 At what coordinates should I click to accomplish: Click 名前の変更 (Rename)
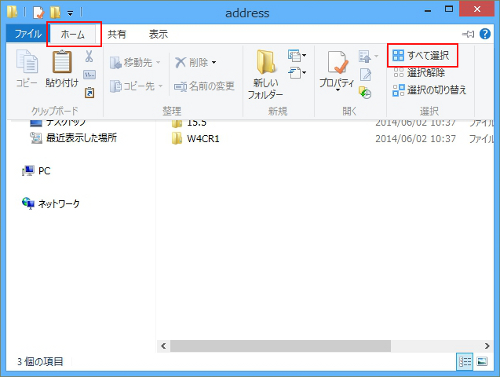(x=204, y=86)
